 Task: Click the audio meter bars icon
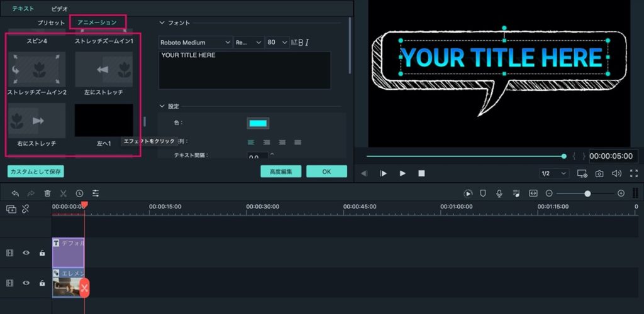(636, 193)
